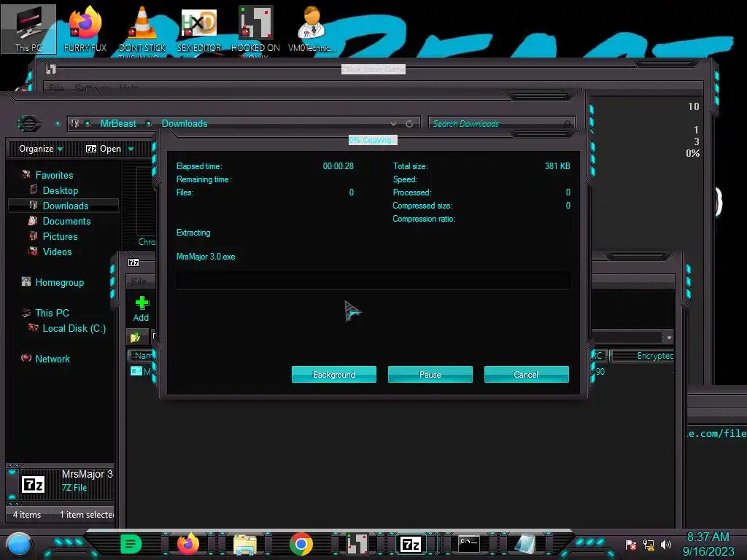Click 7Z file icon in details pane

click(x=34, y=485)
